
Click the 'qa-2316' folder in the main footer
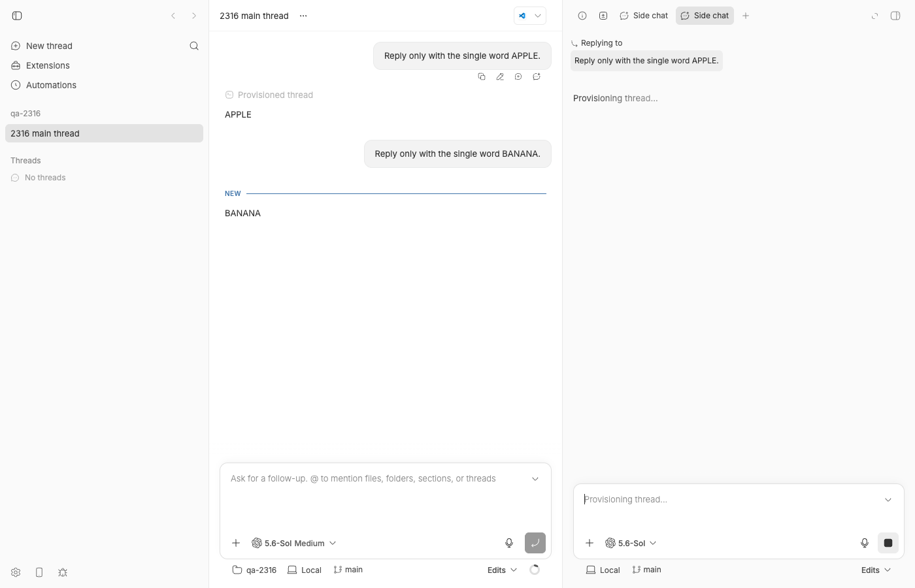pos(254,570)
